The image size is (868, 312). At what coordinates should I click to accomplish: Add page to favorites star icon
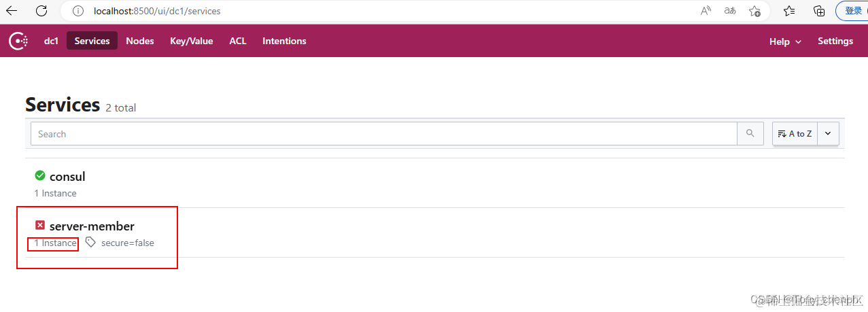pyautogui.click(x=754, y=11)
